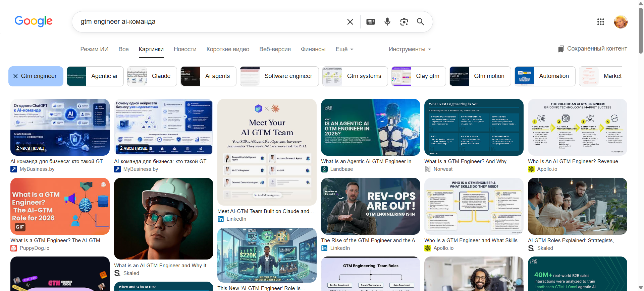The width and height of the screenshot is (644, 291).
Task: Expand the Ещё more menu
Action: tap(344, 49)
